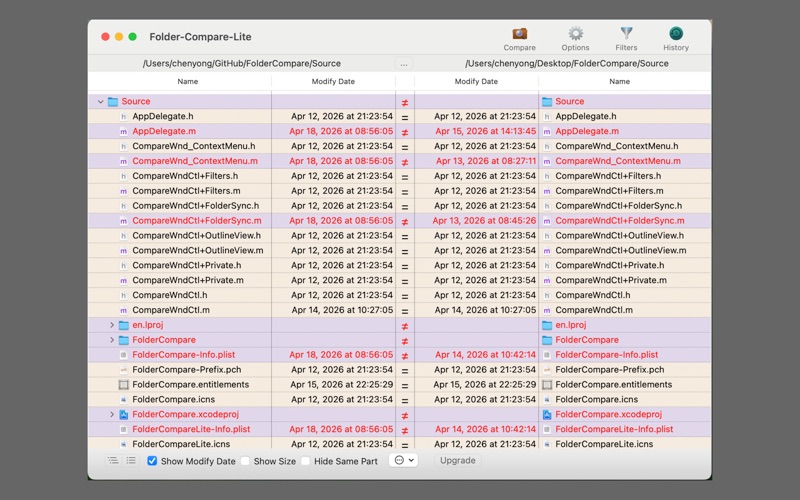Select left CompareWnd_ContextMenu.m file
Viewport: 800px width, 500px height.
tap(195, 161)
